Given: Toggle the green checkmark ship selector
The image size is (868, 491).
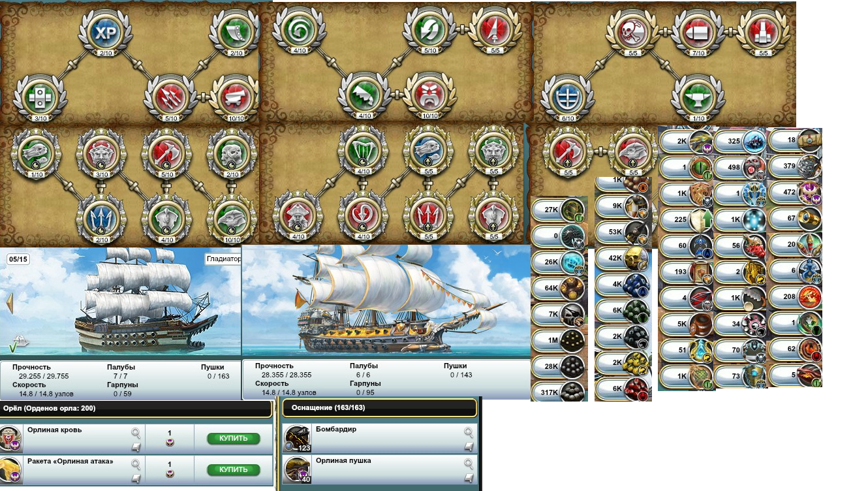Looking at the screenshot, I should tap(13, 344).
